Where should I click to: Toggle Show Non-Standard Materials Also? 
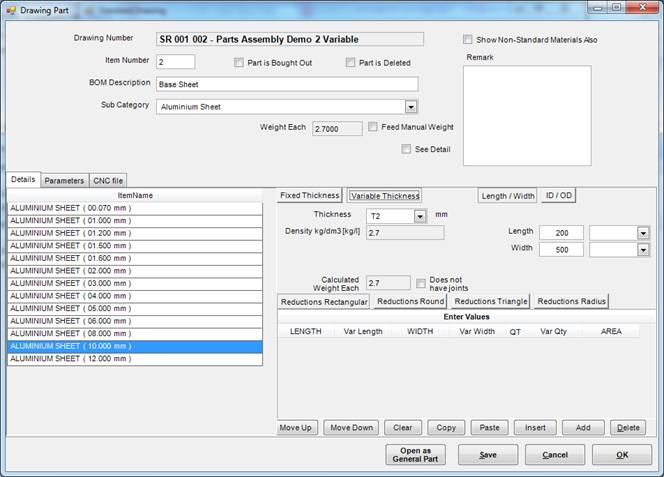[468, 40]
